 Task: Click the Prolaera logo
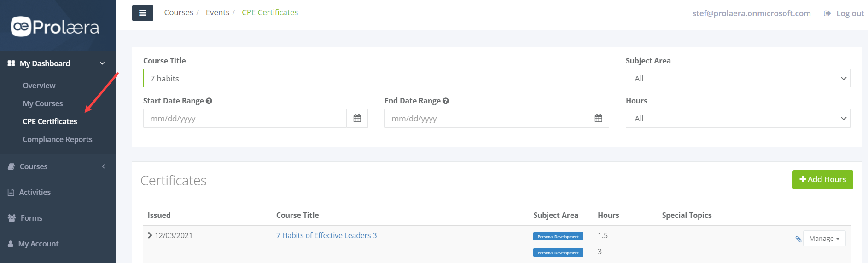[x=55, y=27]
